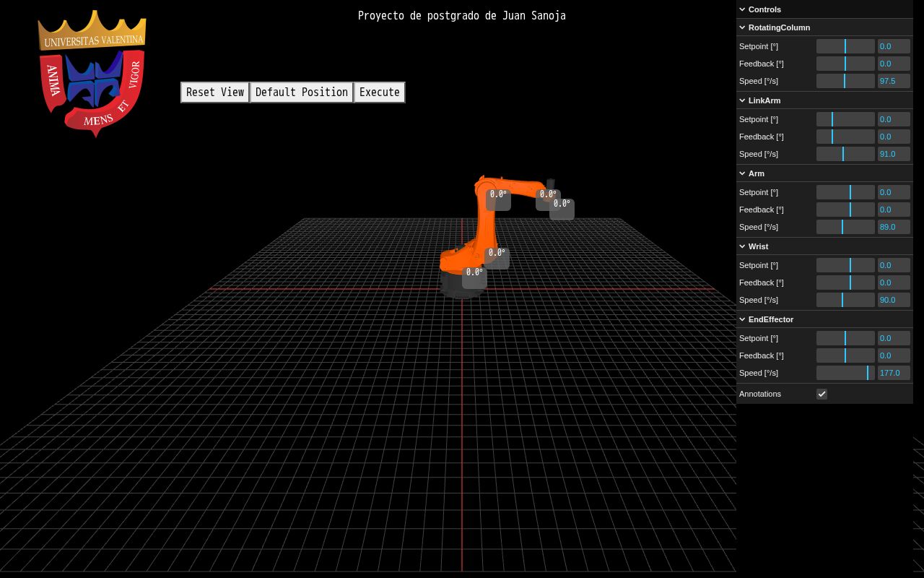Screen dimensions: 924x578
Task: Click the end effector tip angle annotation
Action: pyautogui.click(x=562, y=208)
